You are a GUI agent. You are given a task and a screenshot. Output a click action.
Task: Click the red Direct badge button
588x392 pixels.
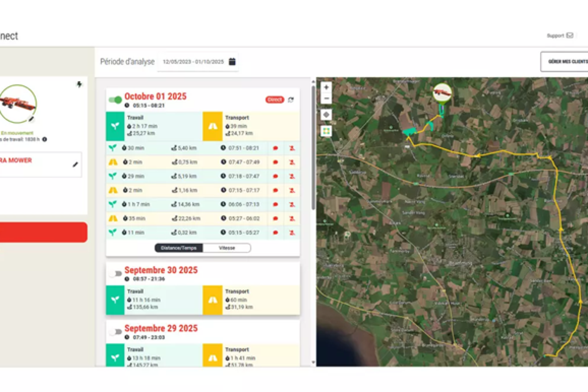point(274,100)
